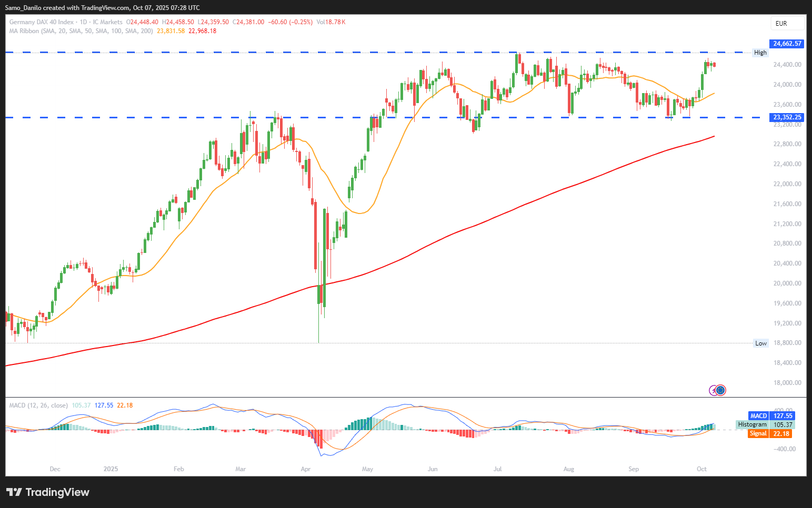812x508 pixels.
Task: Click the purple lightning event icon
Action: tap(713, 390)
